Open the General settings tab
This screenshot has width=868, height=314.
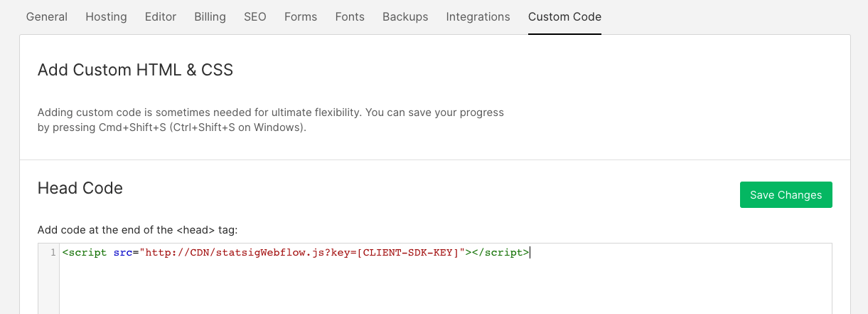click(x=47, y=16)
